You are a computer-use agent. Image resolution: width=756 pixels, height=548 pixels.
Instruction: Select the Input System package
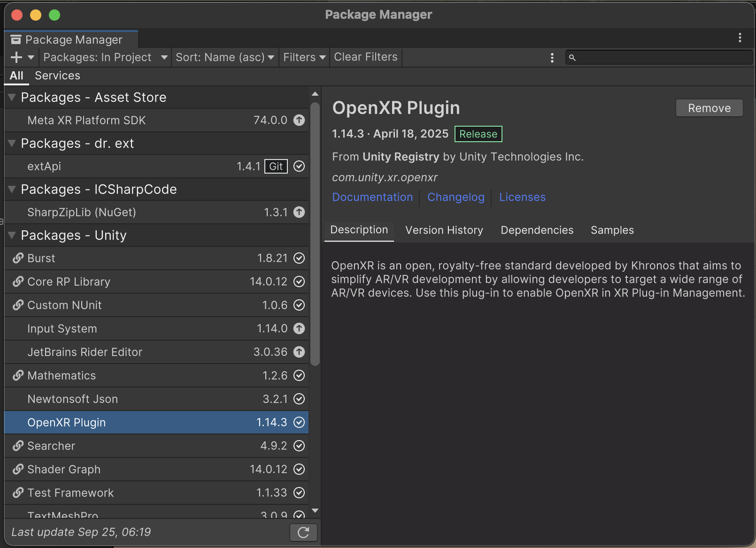pos(156,329)
